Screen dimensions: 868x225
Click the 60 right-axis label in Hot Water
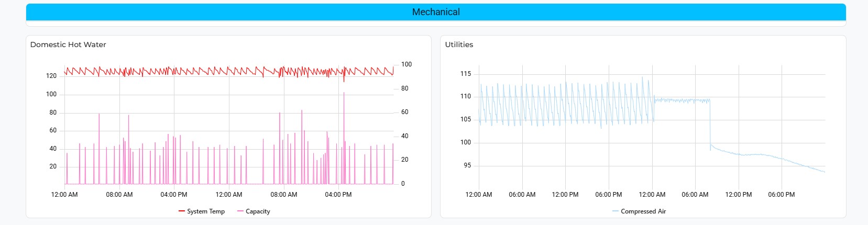click(405, 112)
